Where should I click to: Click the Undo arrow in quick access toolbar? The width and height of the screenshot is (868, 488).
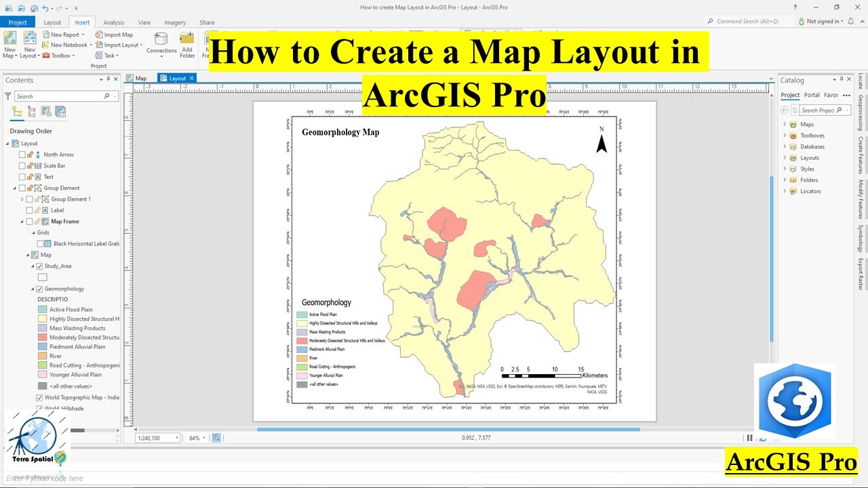(x=45, y=7)
